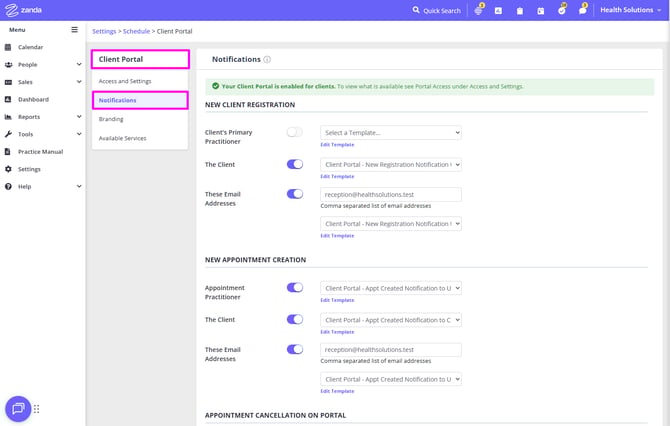Click Edit Template under Appointment Practitioner
The image size is (670, 426).
[x=337, y=300]
